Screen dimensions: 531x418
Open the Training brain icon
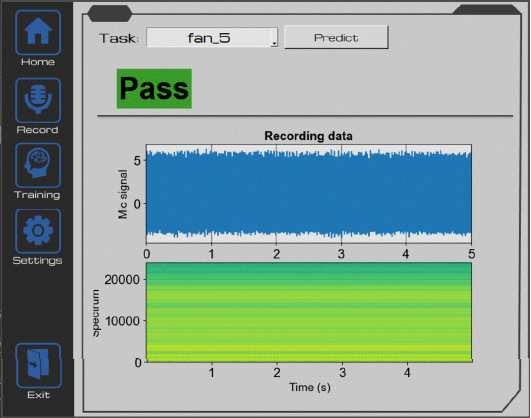[38, 165]
